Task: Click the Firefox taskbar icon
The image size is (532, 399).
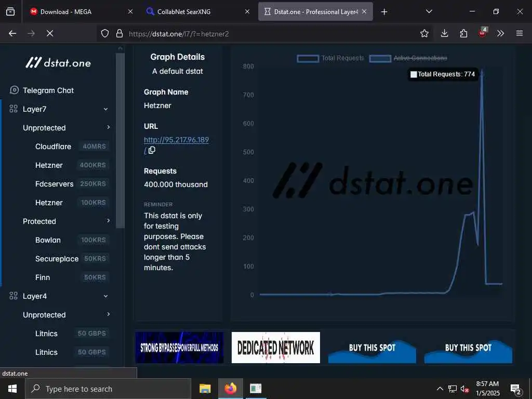Action: (x=230, y=389)
